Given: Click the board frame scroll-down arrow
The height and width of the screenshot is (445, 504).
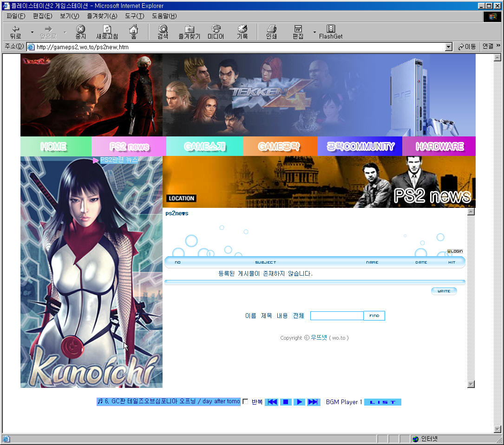Looking at the screenshot, I should [x=471, y=384].
